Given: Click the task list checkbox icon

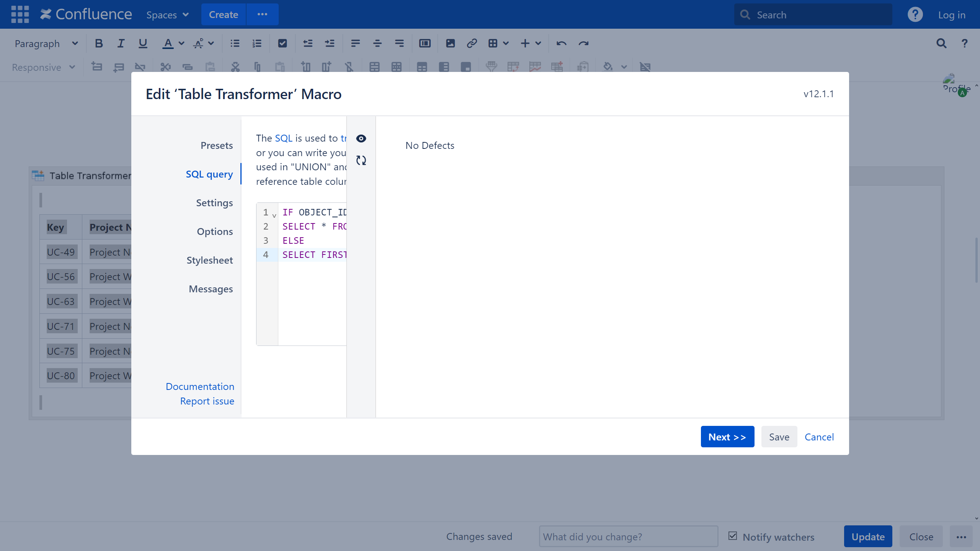Looking at the screenshot, I should tap(282, 43).
